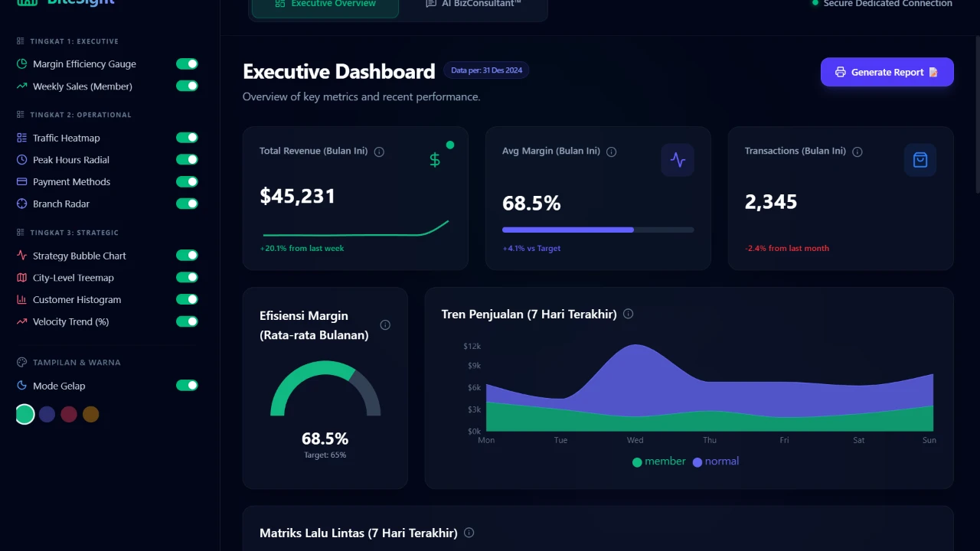The width and height of the screenshot is (980, 551).
Task: Click the pulse icon on Avg Margin card
Action: pyautogui.click(x=677, y=160)
